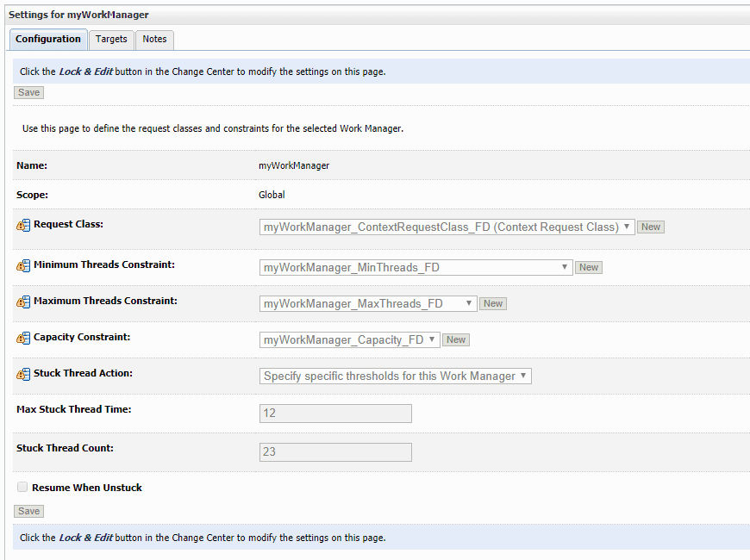Click the icon next to Maximum Threads Constraint
750x560 pixels.
pos(23,302)
